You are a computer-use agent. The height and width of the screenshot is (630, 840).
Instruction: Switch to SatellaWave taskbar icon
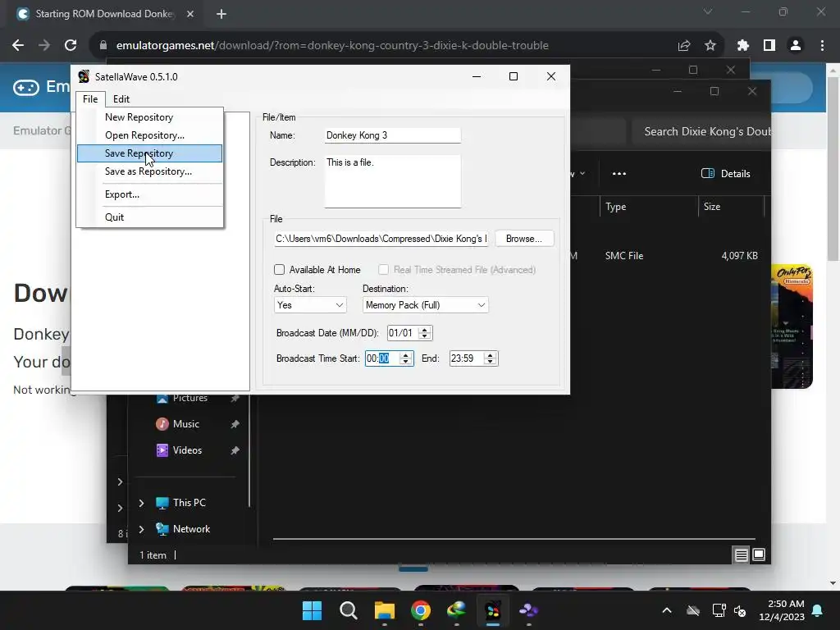(493, 610)
